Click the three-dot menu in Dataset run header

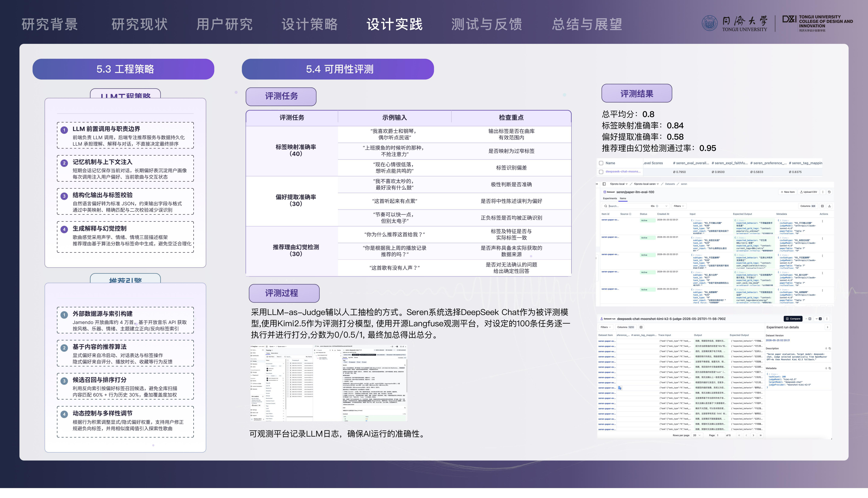point(827,319)
